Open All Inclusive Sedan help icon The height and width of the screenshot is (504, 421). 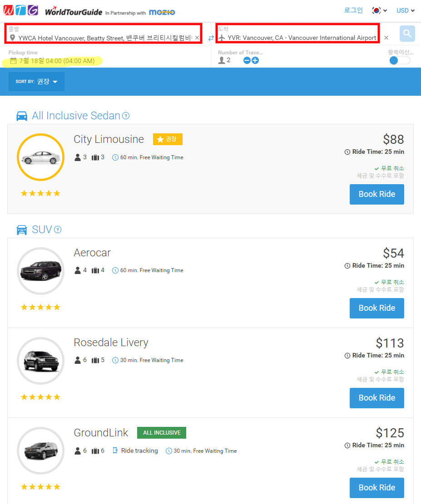[x=126, y=116]
